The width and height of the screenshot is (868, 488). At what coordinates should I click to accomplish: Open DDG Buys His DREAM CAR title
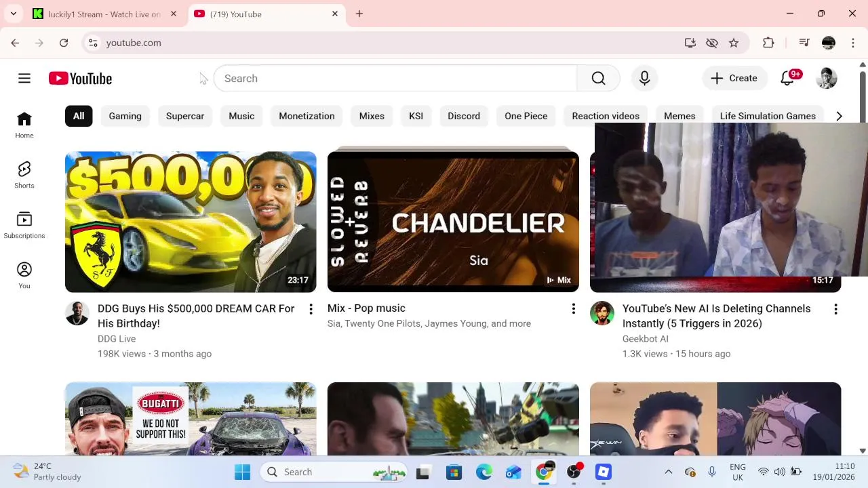pos(196,316)
